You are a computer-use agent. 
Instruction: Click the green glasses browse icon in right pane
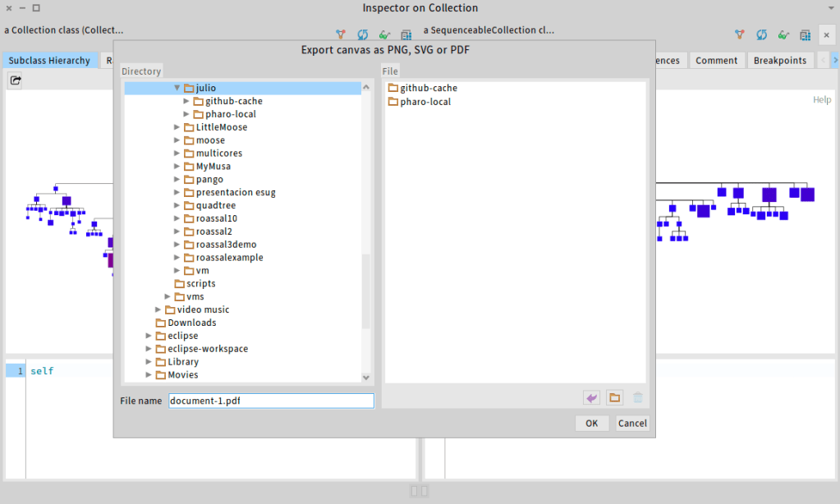(x=783, y=34)
